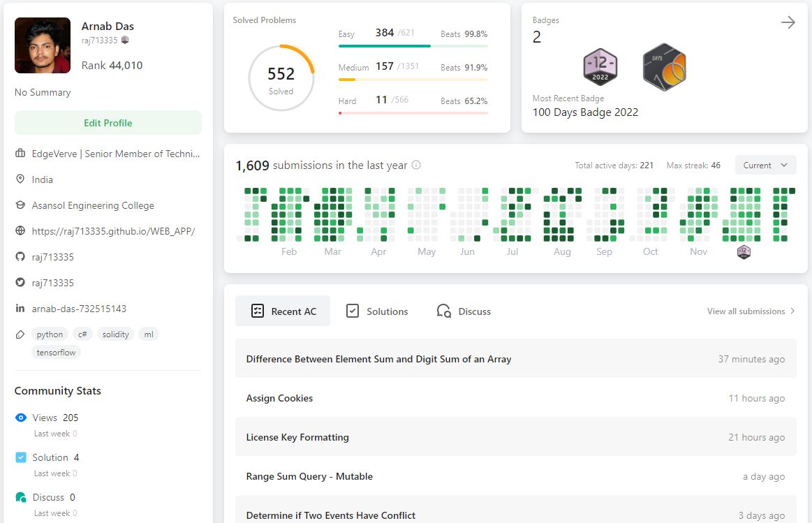This screenshot has height=523, width=812.
Task: Click the small badge icon under the heatmap
Action: 744,251
